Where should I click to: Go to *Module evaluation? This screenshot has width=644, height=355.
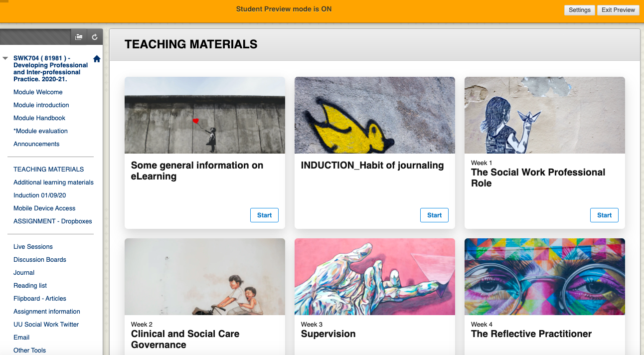40,131
